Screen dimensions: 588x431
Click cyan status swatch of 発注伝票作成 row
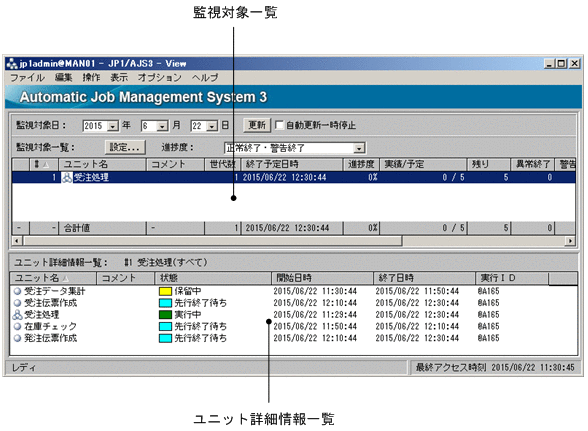click(165, 338)
